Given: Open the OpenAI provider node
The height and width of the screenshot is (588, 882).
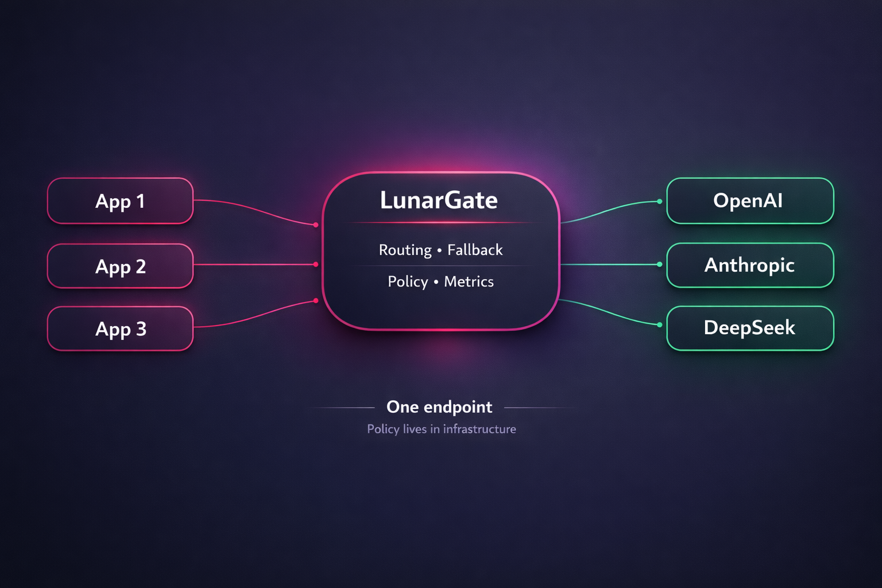Looking at the screenshot, I should (x=749, y=201).
